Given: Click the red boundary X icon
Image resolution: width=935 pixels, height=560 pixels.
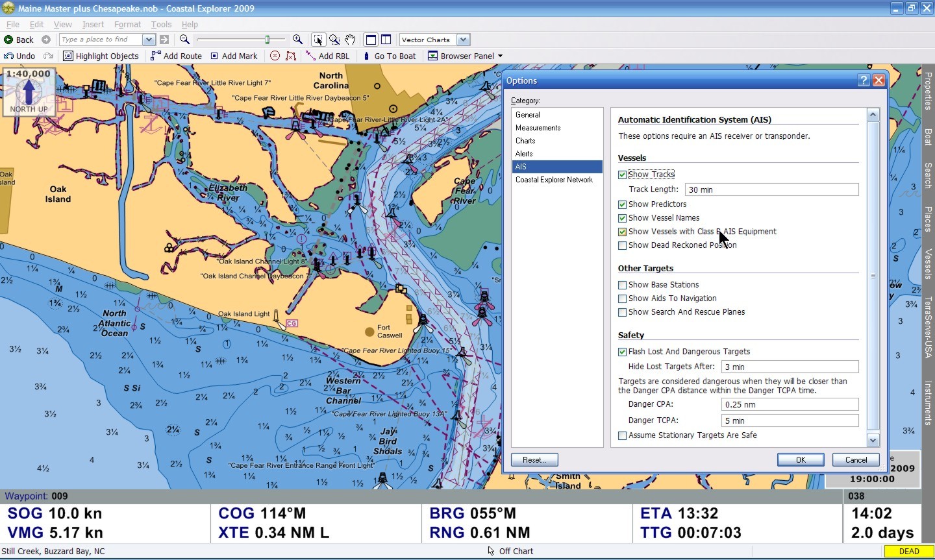Looking at the screenshot, I should [291, 56].
